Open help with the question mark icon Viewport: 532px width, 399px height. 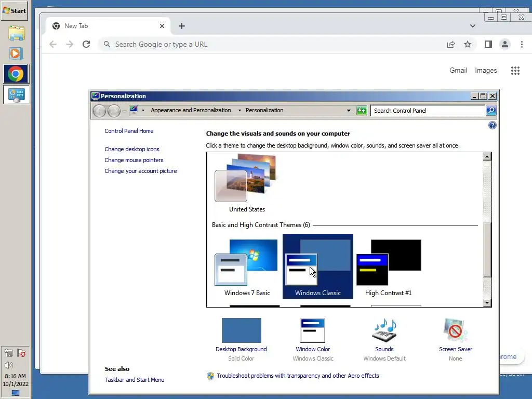coord(493,125)
